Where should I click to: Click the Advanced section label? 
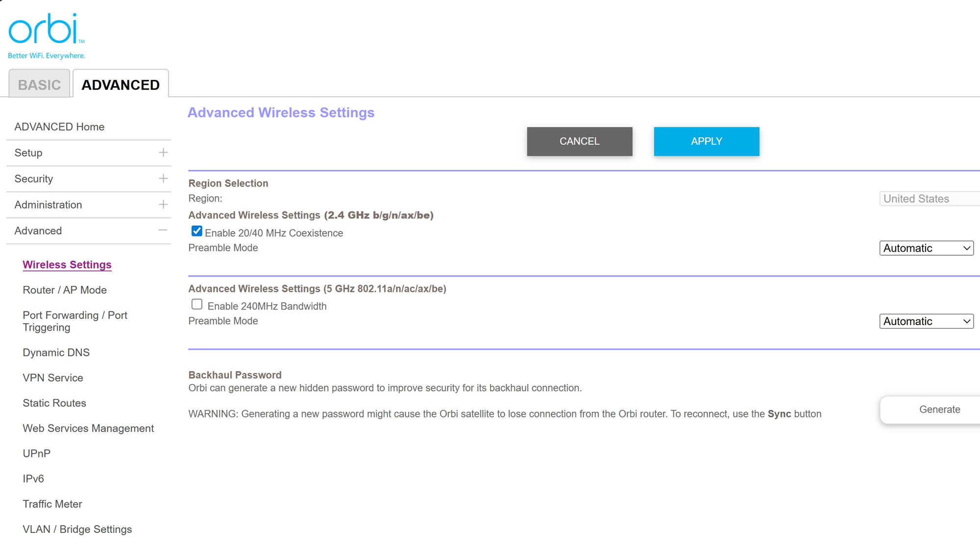pos(38,231)
